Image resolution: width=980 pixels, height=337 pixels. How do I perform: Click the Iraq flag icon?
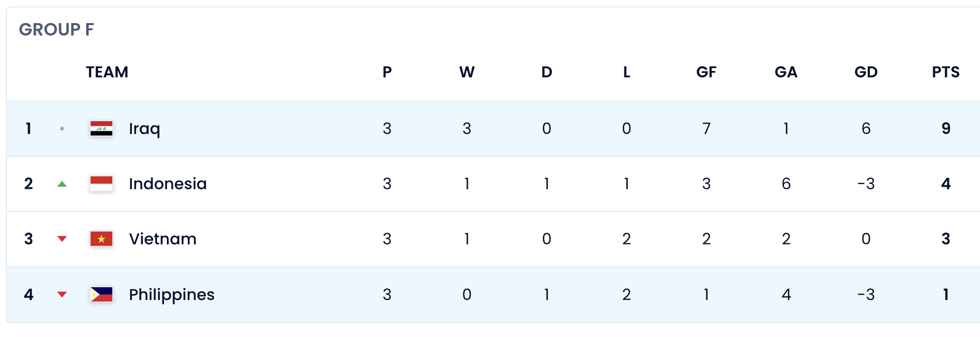[101, 129]
